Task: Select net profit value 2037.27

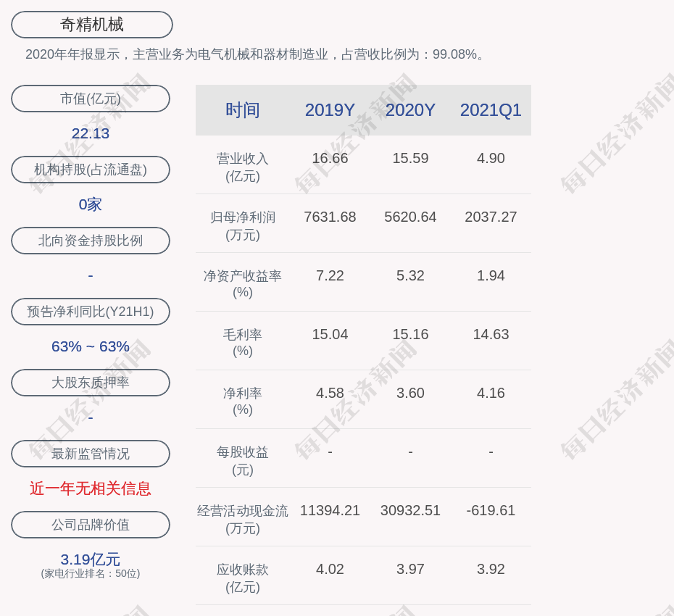Action: (491, 217)
